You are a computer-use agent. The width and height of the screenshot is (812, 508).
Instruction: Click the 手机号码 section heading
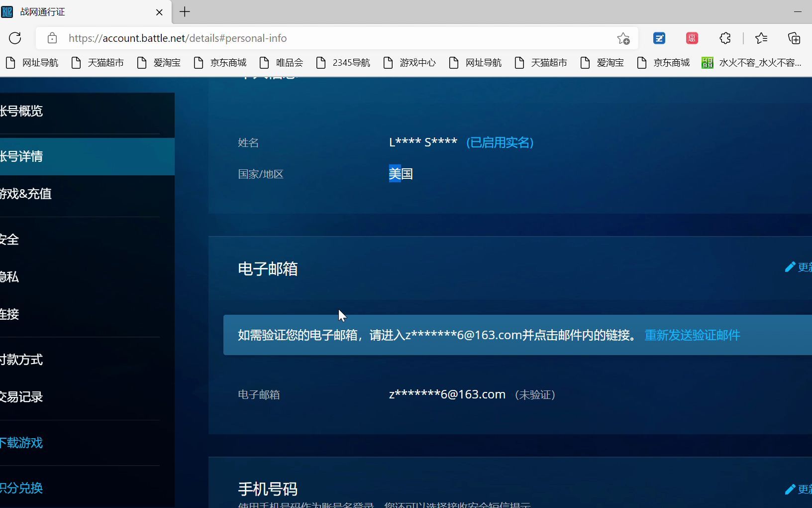coord(268,489)
